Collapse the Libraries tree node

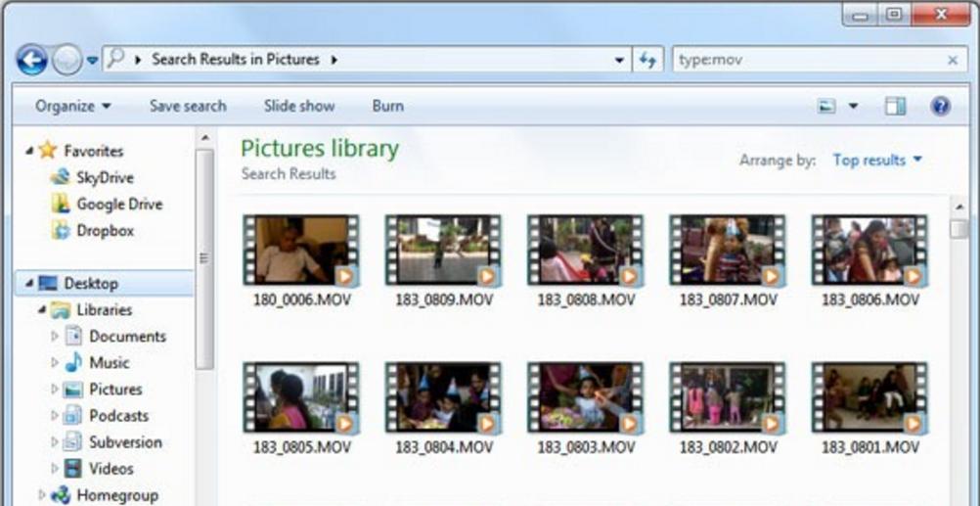42,309
